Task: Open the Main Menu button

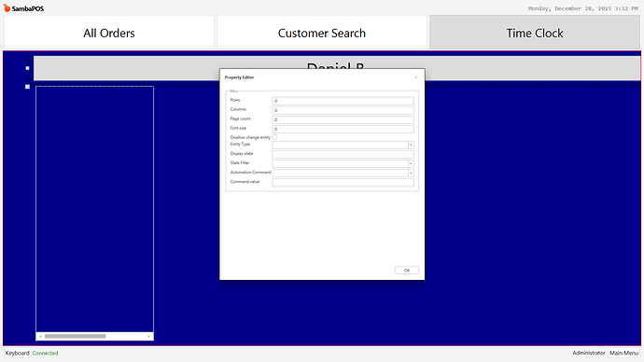Action: point(623,353)
